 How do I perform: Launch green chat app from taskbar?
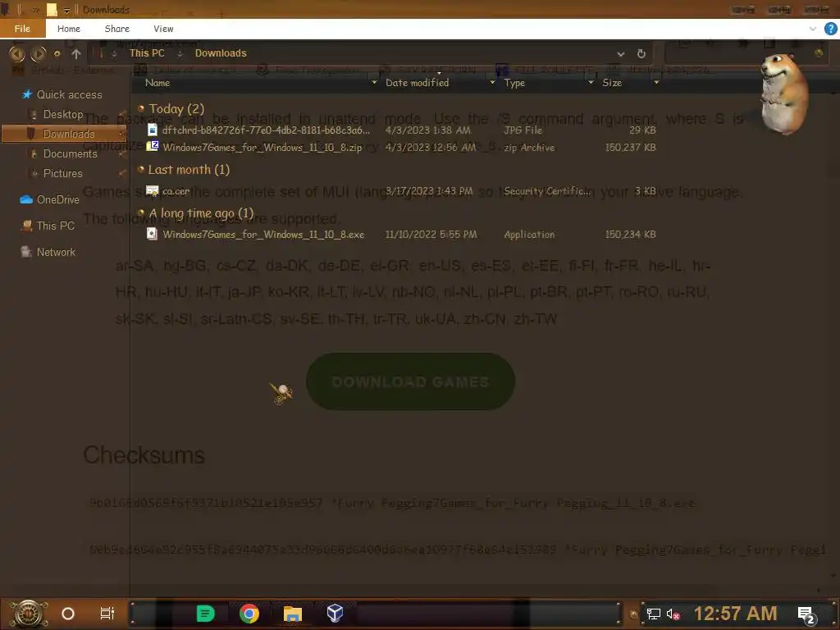pyautogui.click(x=205, y=614)
